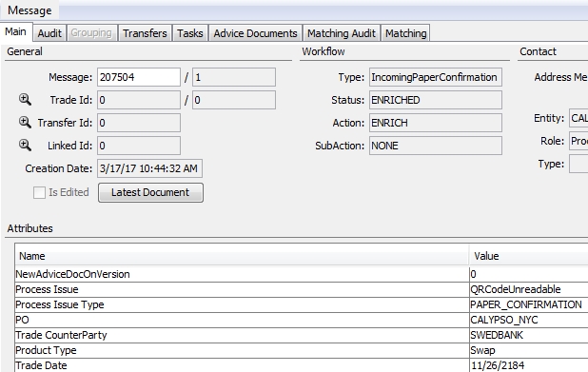Toggle the Is Edited checkbox
This screenshot has height=372, width=588.
point(39,193)
